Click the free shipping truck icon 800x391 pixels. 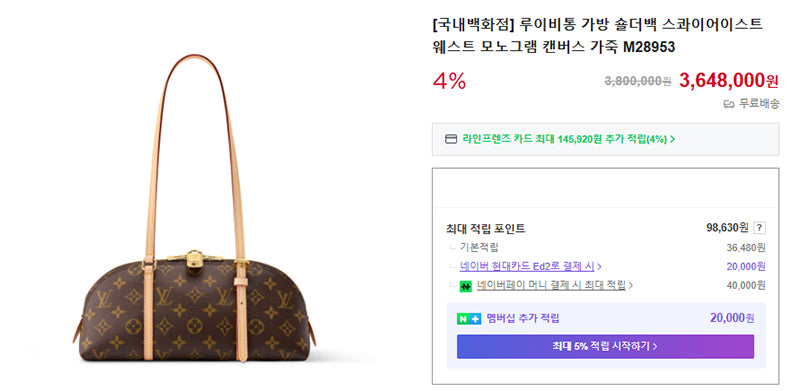(729, 104)
